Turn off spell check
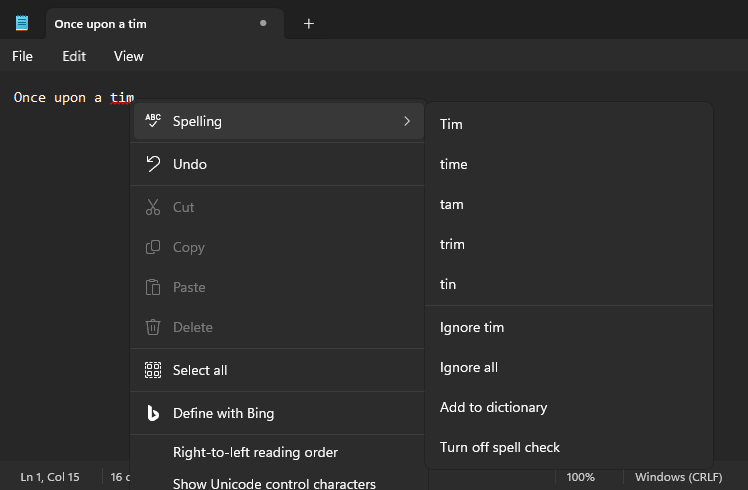 [x=500, y=447]
